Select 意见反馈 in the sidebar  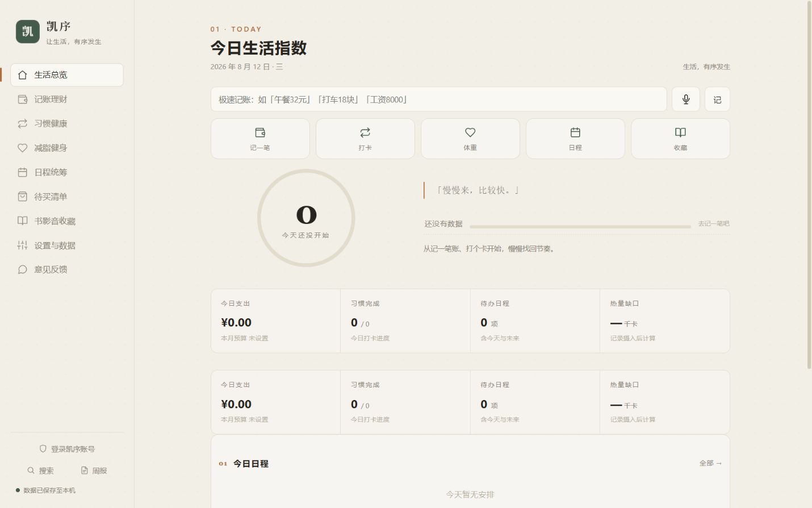(67, 269)
